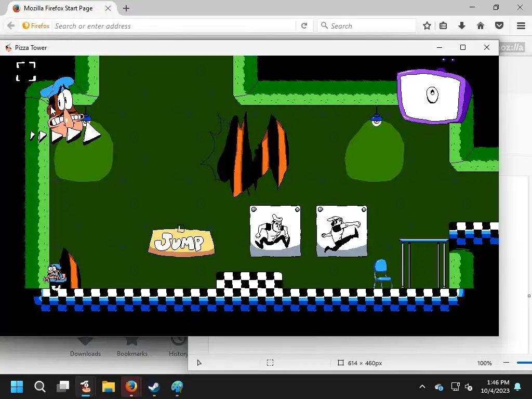Open Downloads shortcut on Firefox start page
The image size is (532, 399).
(86, 347)
